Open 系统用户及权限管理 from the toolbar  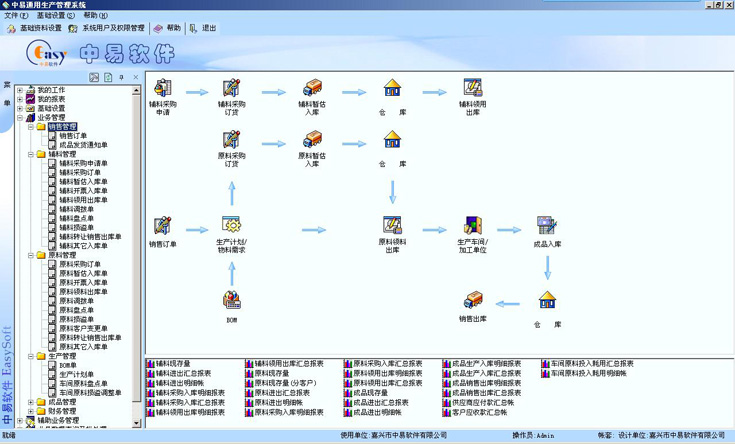pos(106,29)
